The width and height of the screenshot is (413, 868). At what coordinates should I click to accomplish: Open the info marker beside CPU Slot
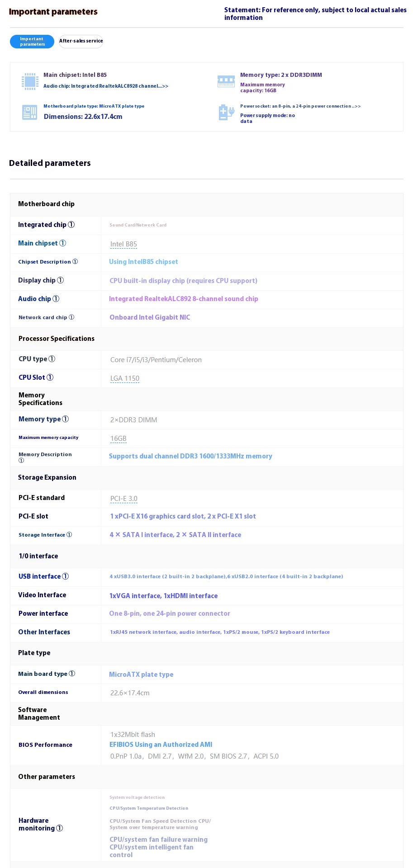point(50,377)
